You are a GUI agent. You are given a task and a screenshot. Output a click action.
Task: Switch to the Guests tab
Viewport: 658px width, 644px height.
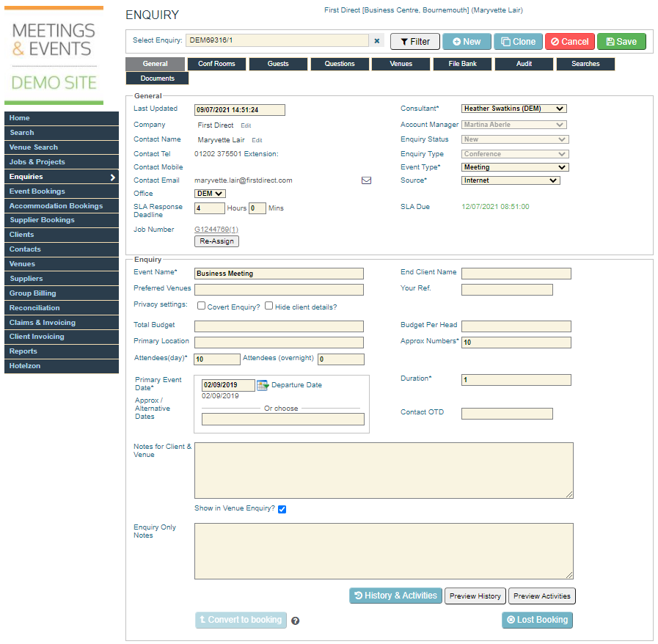click(278, 64)
